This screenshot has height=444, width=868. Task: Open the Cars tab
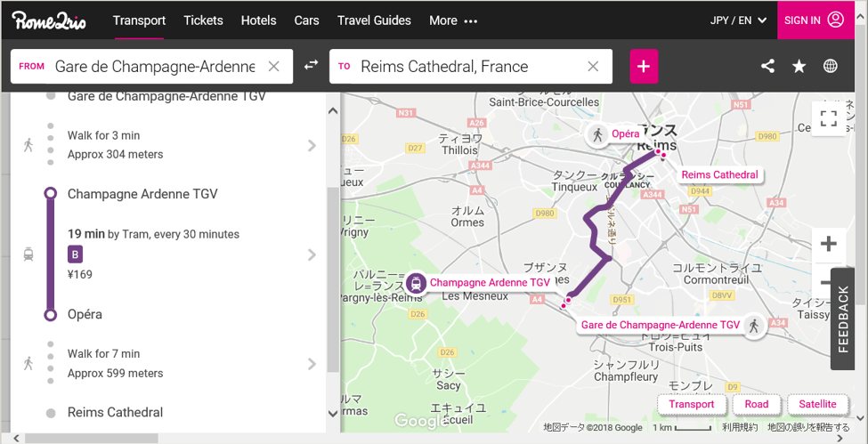(x=306, y=20)
